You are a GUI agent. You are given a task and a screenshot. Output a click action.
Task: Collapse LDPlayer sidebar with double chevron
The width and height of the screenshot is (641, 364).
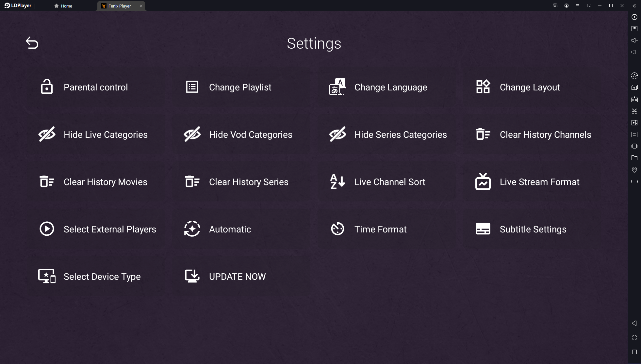[634, 6]
